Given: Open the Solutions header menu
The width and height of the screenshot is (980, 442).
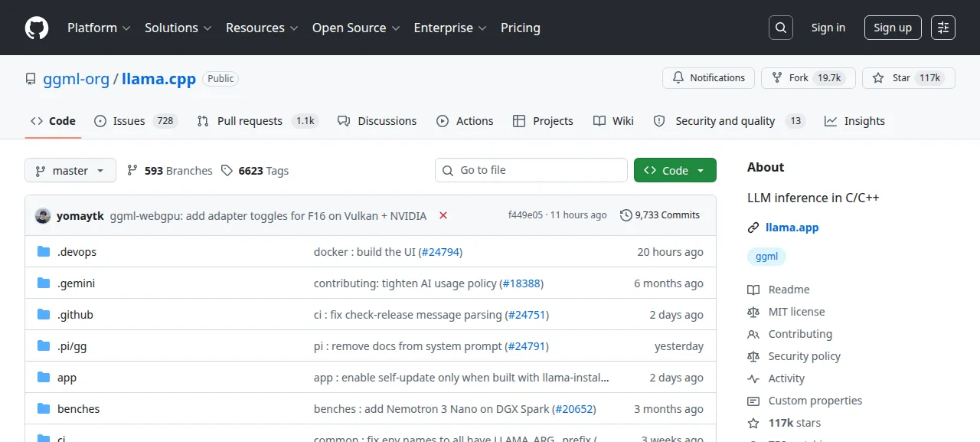Looking at the screenshot, I should [178, 28].
